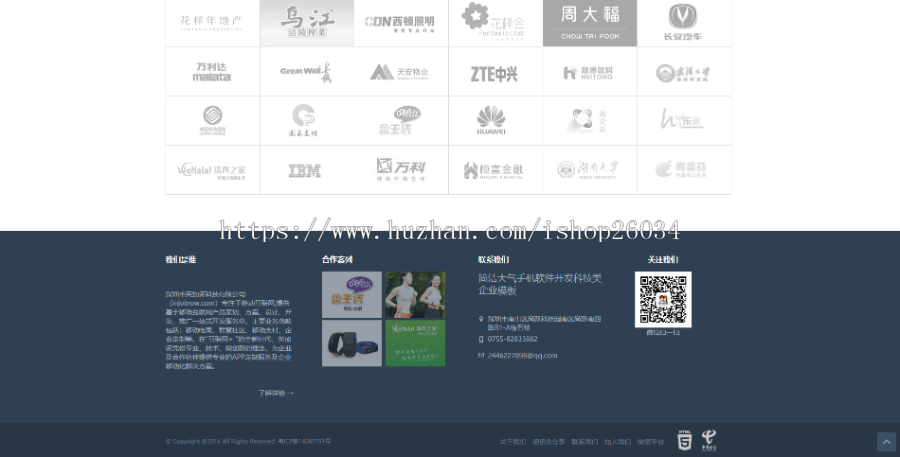The image size is (900, 457).
Task: Click the email 2446227898@qq.com
Action: coord(522,355)
